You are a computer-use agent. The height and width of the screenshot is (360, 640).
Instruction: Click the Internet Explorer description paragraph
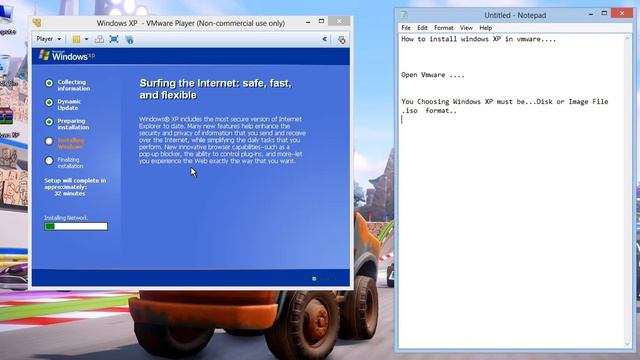222,140
